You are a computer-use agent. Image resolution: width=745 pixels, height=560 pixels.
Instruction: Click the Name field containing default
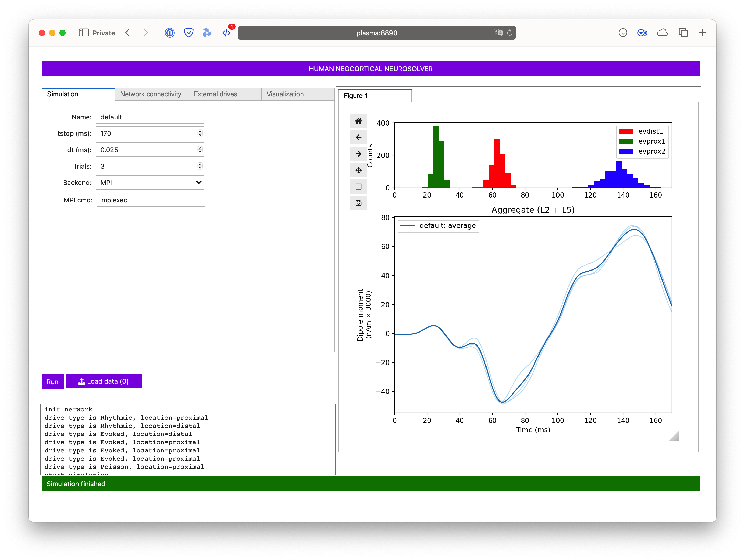150,117
